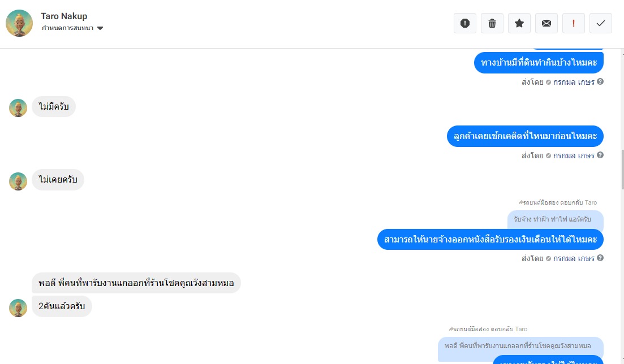Click help icon under the เช็กเคดิต message

(x=600, y=155)
